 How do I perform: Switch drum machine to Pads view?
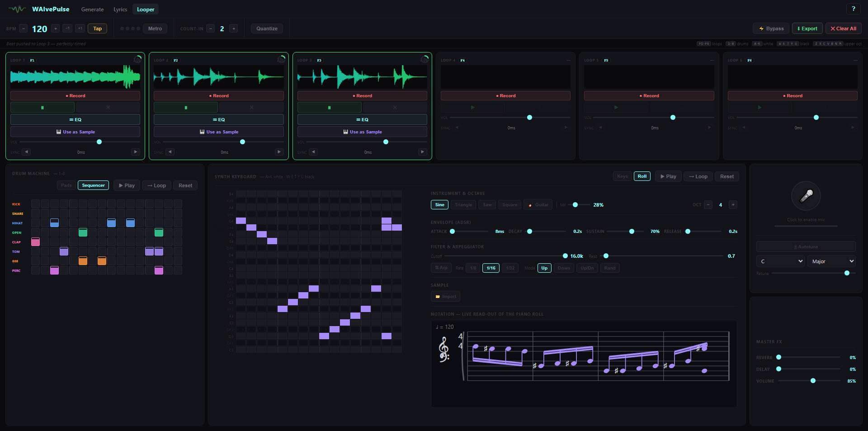coord(66,185)
